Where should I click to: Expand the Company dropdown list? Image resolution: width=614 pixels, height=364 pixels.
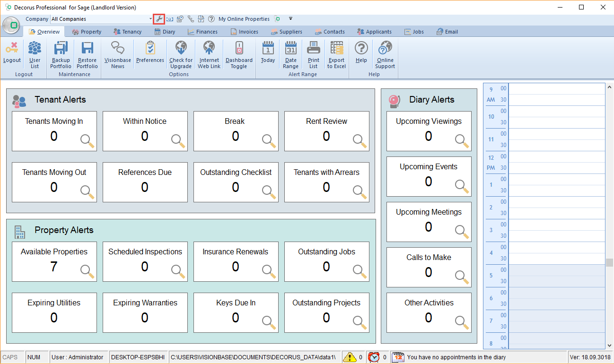tap(150, 19)
